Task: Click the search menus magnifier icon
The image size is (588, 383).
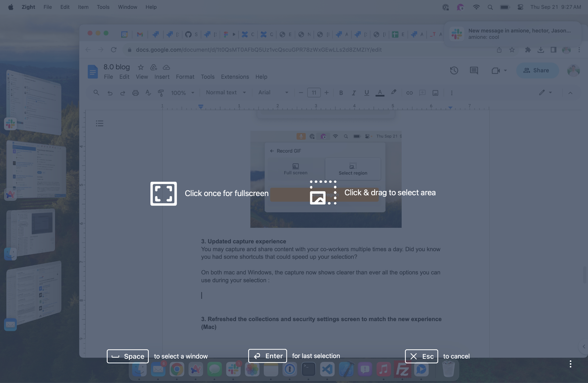Action: tap(96, 93)
